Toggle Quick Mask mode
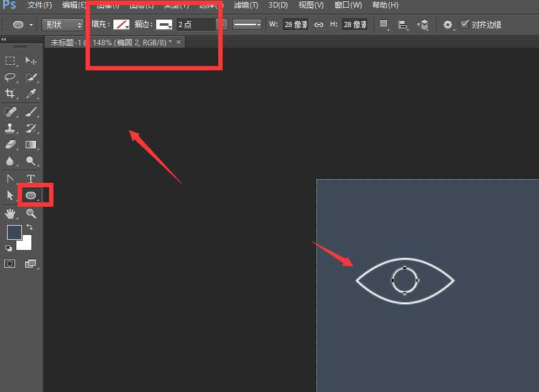 coord(10,264)
